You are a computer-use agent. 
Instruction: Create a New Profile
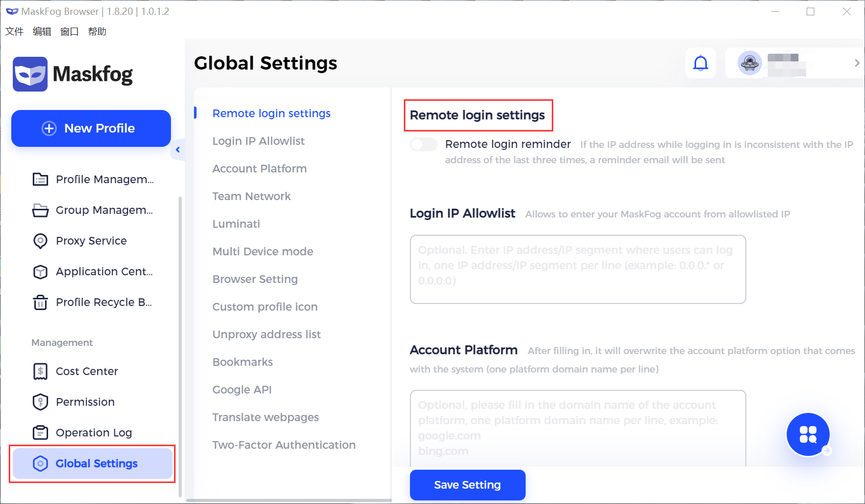(x=91, y=128)
